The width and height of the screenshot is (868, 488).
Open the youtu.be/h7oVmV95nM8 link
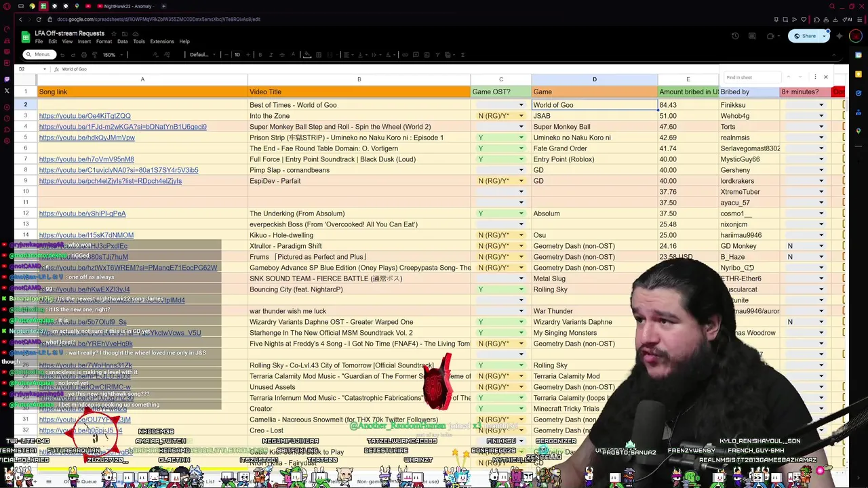87,159
